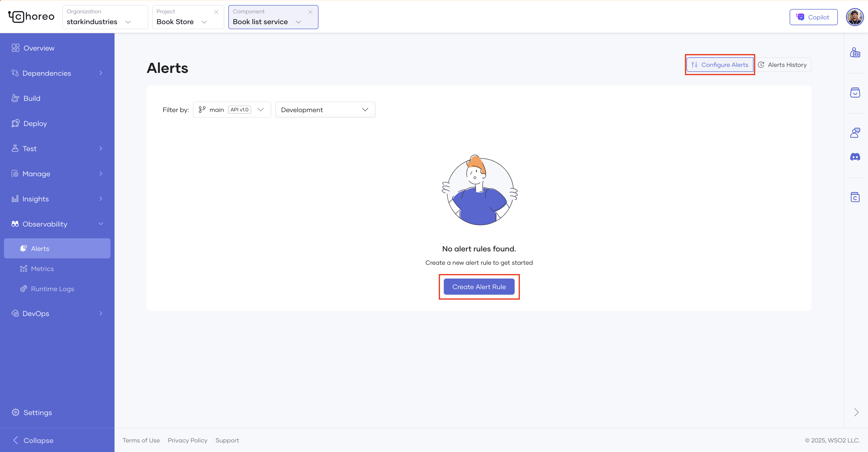Click the Discord icon in right sidebar
This screenshot has height=452, width=868.
coord(855,157)
